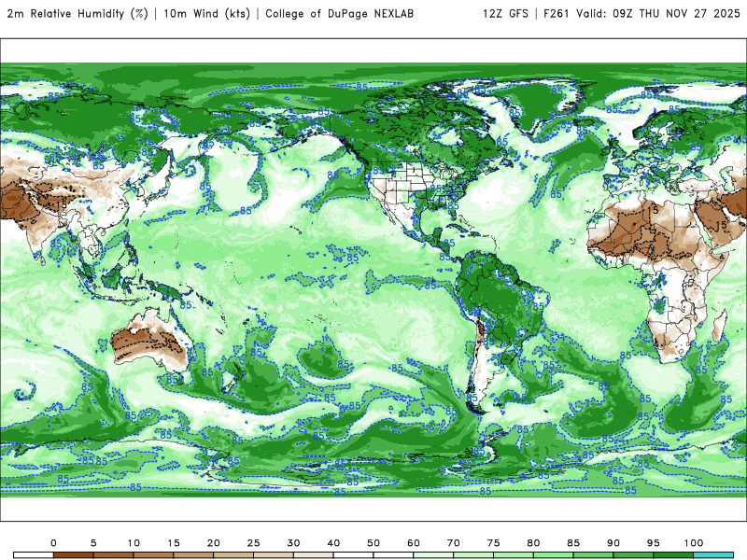Click the legend label "60"
Viewport: 747px width, 560px height.
pos(414,543)
